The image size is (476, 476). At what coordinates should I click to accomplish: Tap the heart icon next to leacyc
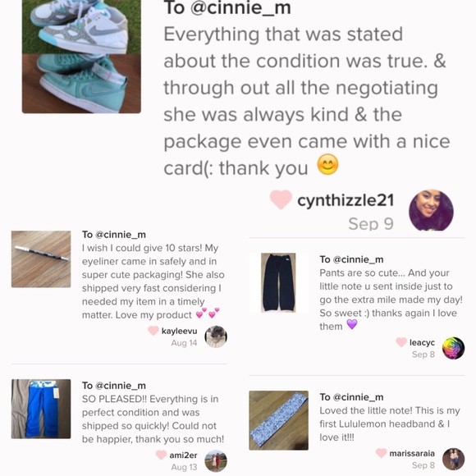pyautogui.click(x=401, y=342)
